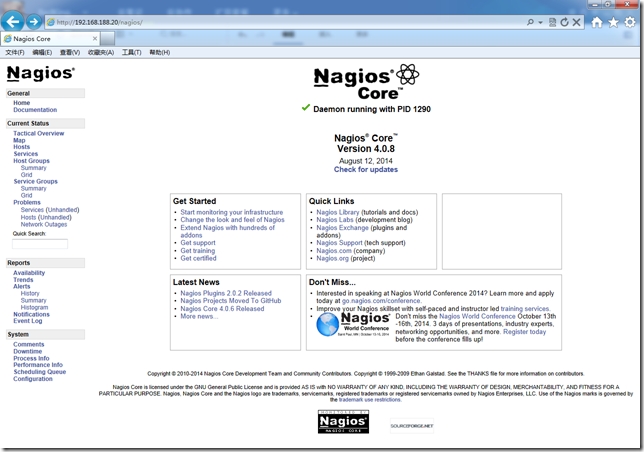This screenshot has width=644, height=452.
Task: Click Change the look and feel link
Action: pos(232,220)
